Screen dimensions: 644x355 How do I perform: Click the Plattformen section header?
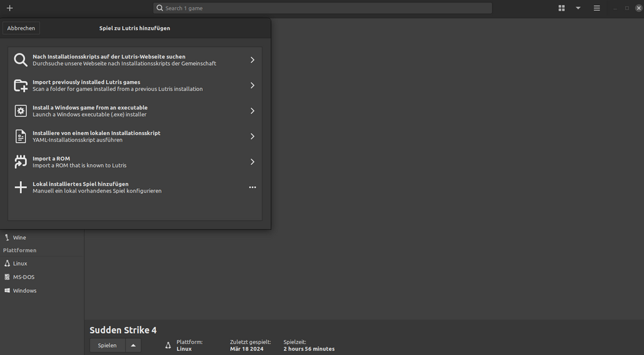[x=20, y=250]
